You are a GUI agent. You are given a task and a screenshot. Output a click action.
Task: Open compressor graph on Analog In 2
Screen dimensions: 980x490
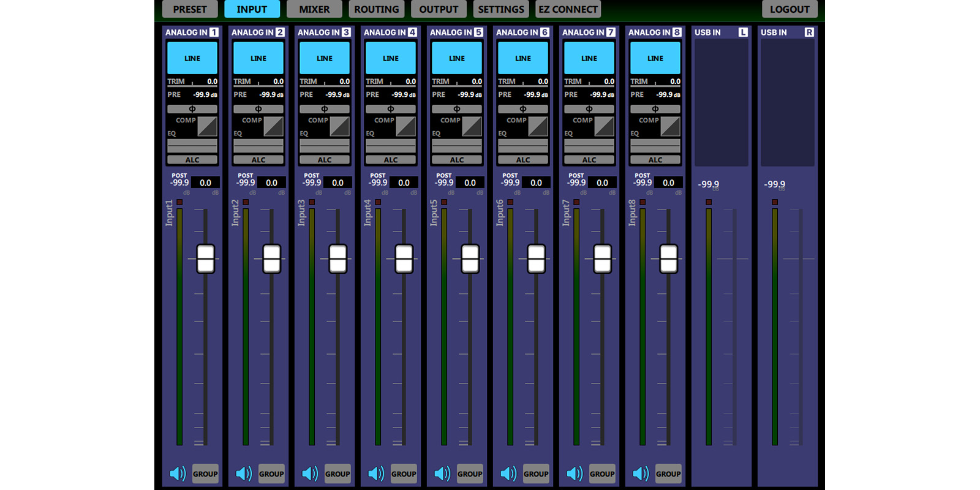click(273, 126)
